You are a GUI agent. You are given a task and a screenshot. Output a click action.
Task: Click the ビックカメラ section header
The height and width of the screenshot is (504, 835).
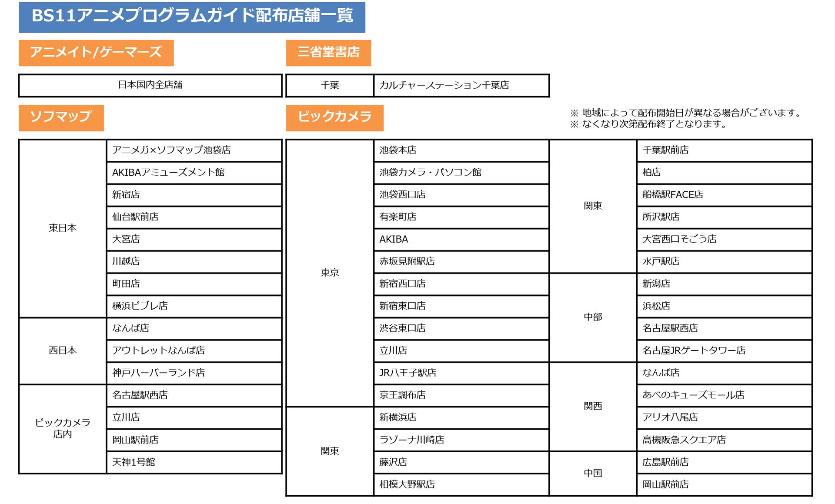(334, 117)
